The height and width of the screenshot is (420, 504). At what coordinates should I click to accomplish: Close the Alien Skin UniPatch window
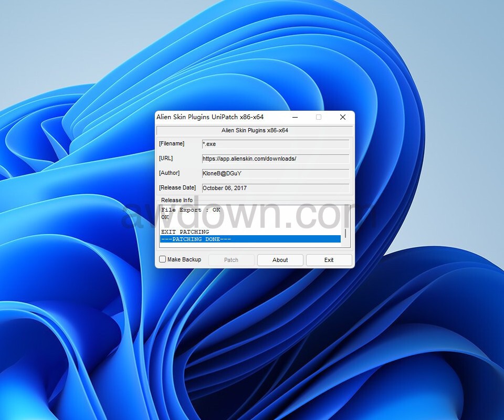pyautogui.click(x=343, y=117)
